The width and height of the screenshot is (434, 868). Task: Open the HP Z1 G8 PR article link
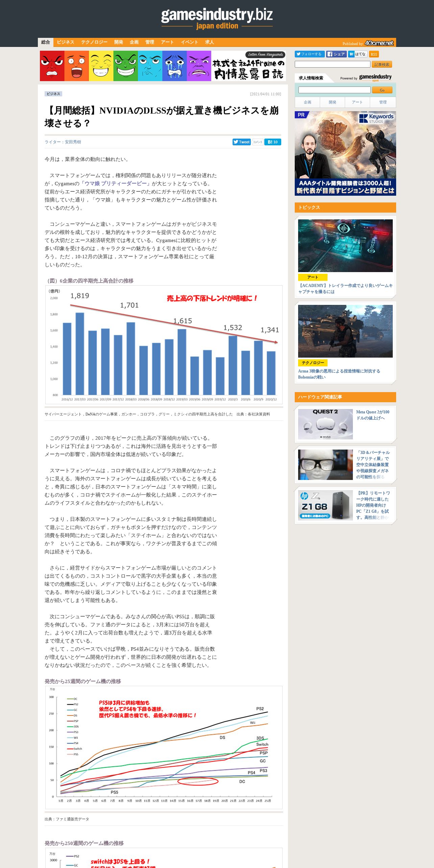[x=373, y=505]
